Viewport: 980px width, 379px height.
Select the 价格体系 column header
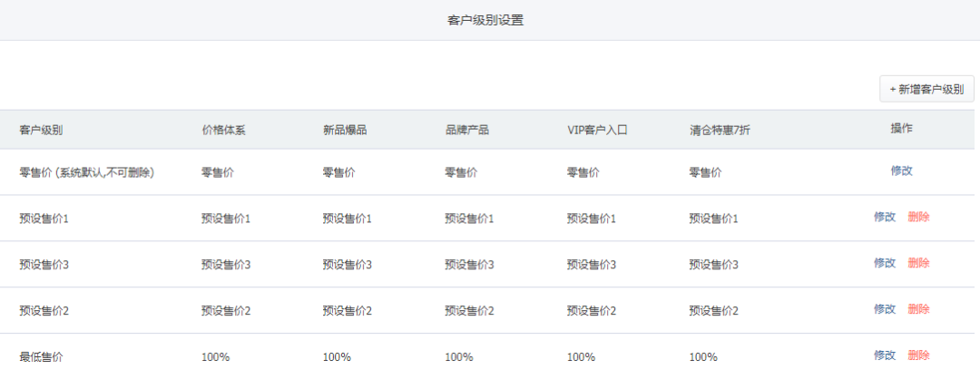click(x=223, y=131)
